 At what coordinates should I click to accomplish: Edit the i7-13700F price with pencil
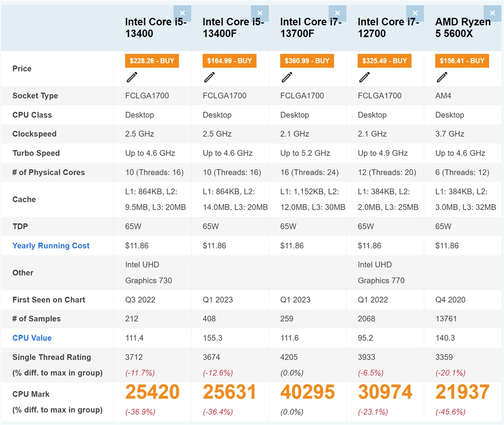coord(287,77)
